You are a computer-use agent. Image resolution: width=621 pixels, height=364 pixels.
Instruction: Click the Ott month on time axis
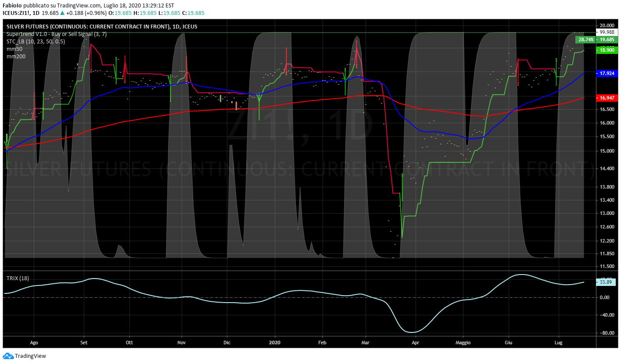(129, 342)
